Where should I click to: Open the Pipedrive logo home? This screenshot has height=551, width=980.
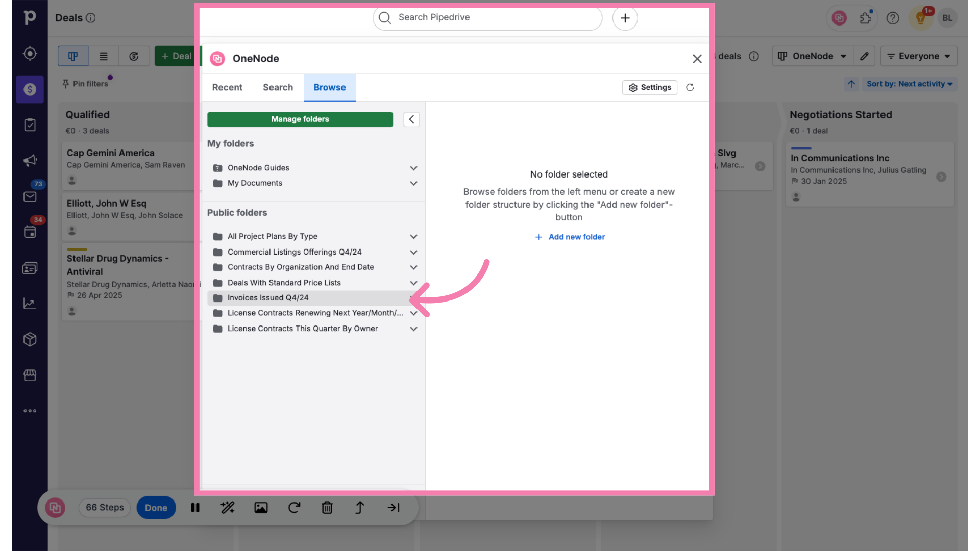(x=30, y=18)
